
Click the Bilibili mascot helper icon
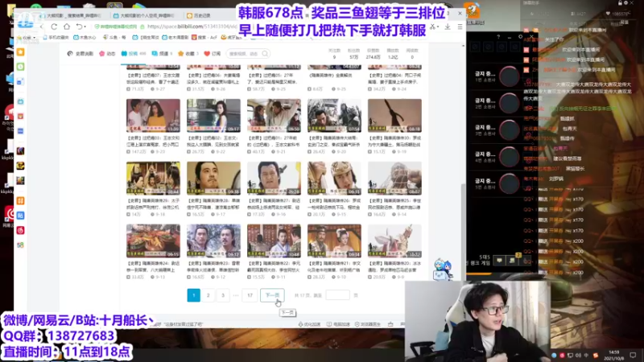click(x=443, y=269)
